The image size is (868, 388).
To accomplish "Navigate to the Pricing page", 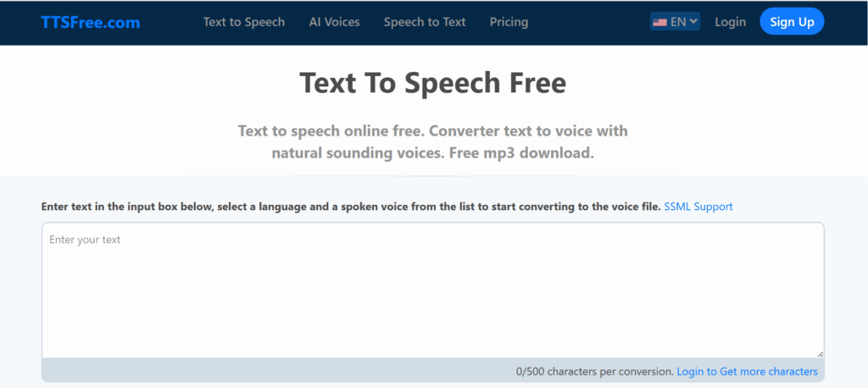I will (509, 22).
